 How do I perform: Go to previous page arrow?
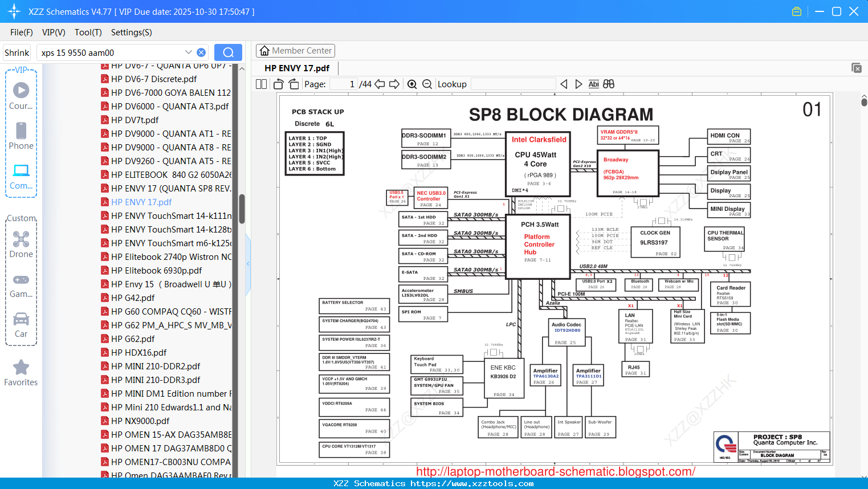click(x=380, y=84)
